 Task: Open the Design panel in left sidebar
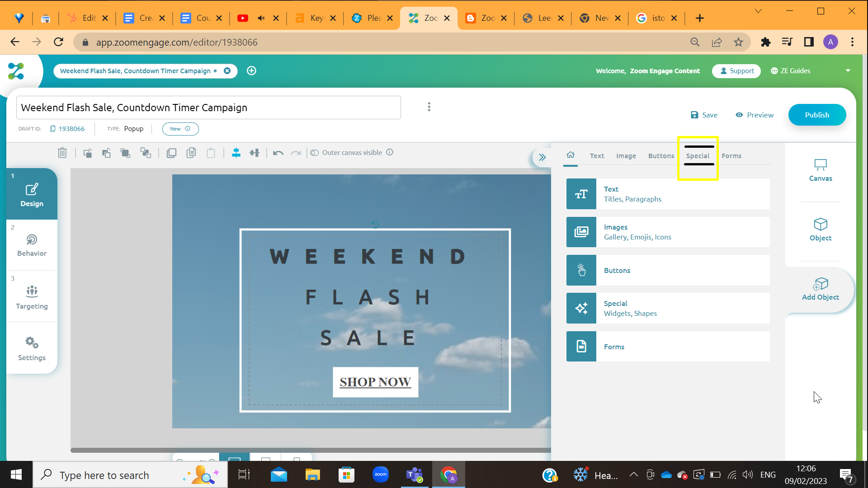pyautogui.click(x=31, y=194)
